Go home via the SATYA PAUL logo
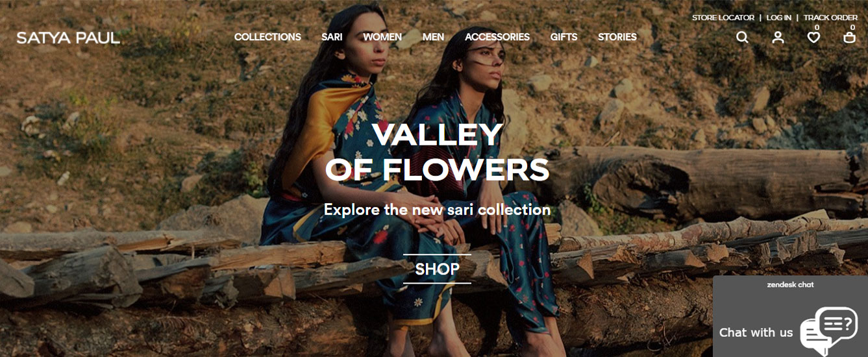The width and height of the screenshot is (868, 357). tap(68, 38)
